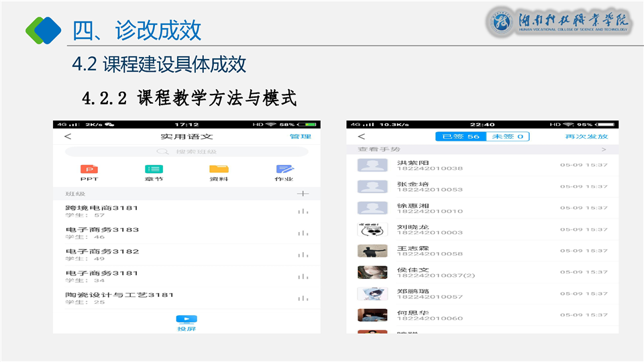Click the 搜索班级 search field
This screenshot has height=362, width=644.
pos(186,152)
